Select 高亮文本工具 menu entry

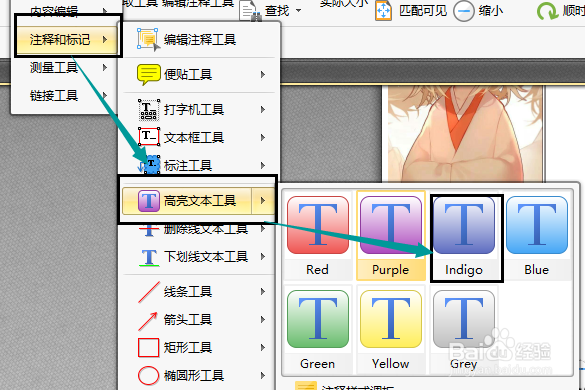click(198, 201)
